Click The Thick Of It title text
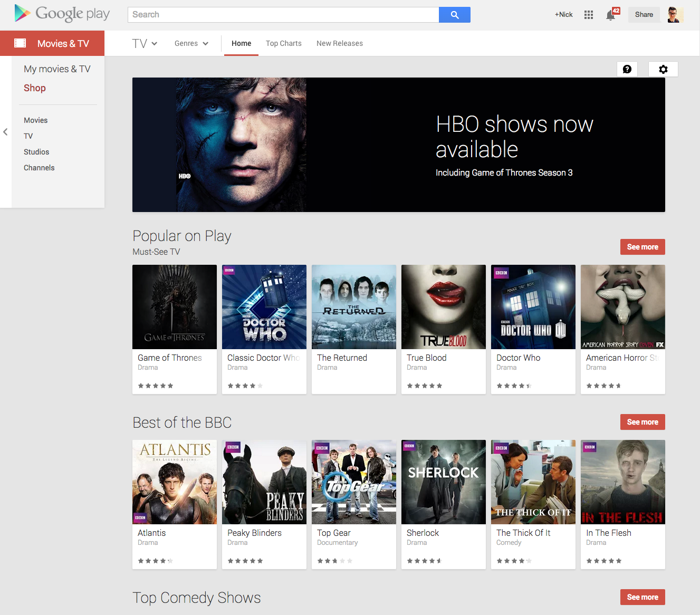 523,533
